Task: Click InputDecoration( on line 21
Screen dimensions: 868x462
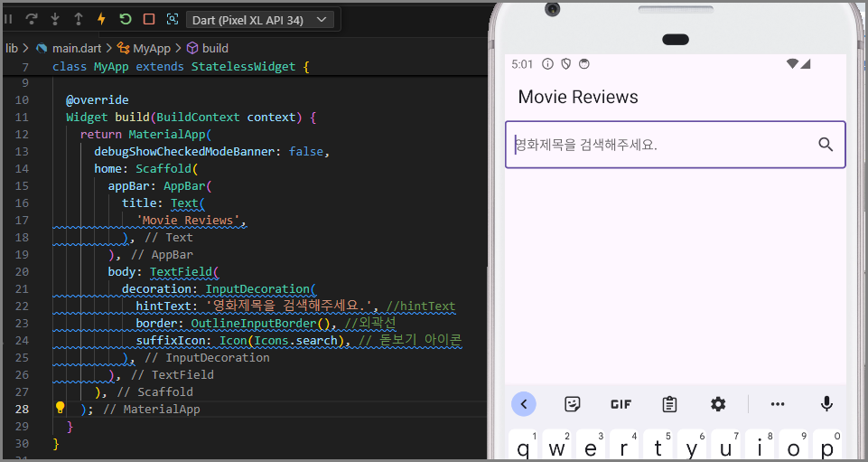Action: (x=261, y=288)
